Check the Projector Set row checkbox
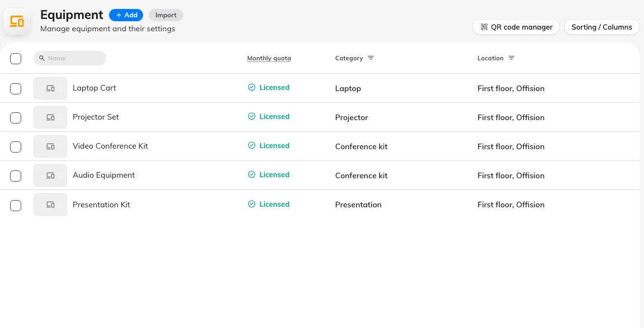 tap(16, 117)
